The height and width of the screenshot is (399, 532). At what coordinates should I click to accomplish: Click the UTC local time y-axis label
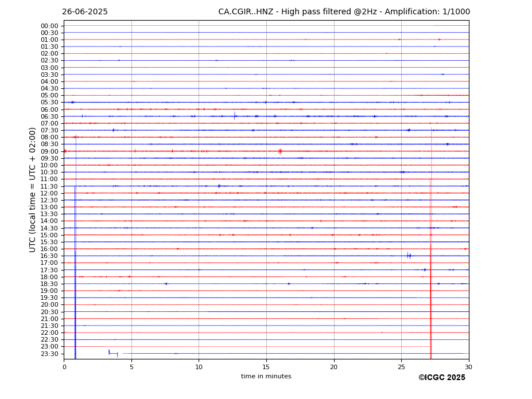pyautogui.click(x=32, y=190)
